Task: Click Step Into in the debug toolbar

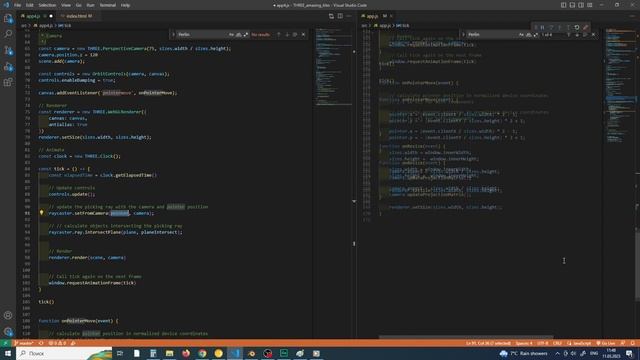Action: (560, 27)
